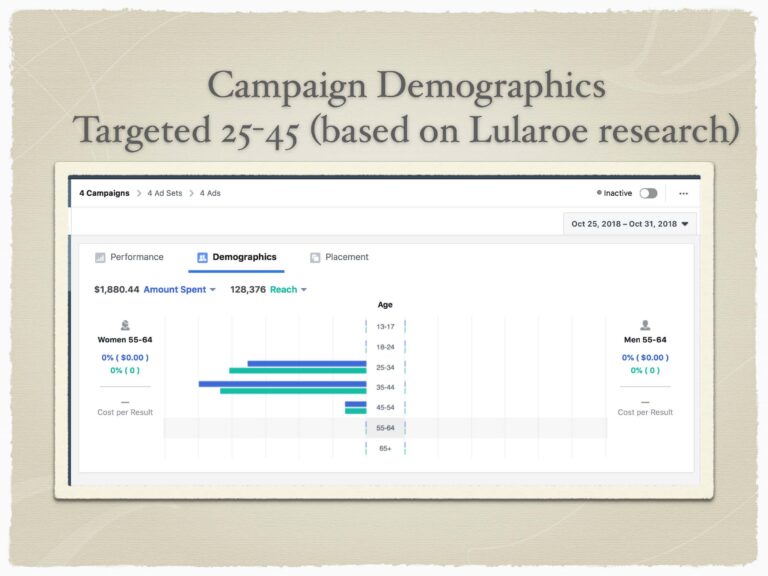Click the Women 55-64 heading

(125, 340)
